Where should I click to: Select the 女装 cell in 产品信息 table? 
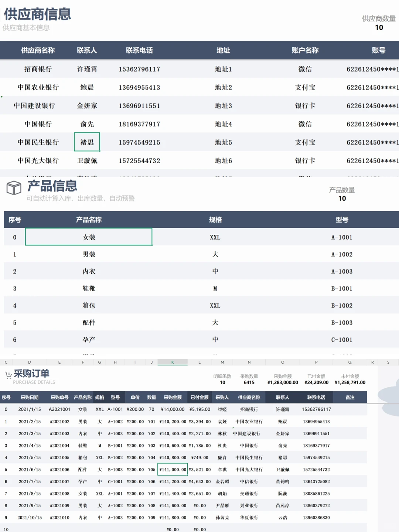coord(88,237)
